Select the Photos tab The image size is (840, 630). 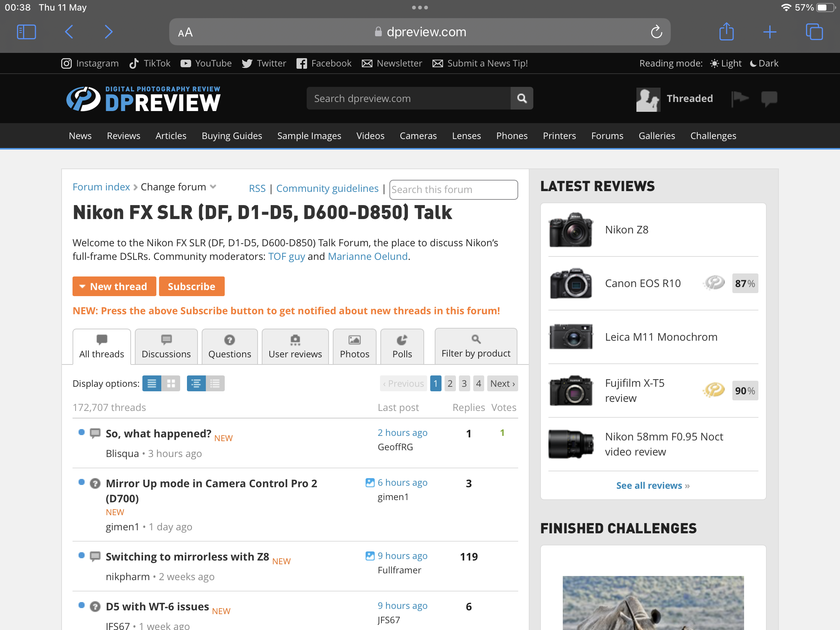[x=354, y=347]
